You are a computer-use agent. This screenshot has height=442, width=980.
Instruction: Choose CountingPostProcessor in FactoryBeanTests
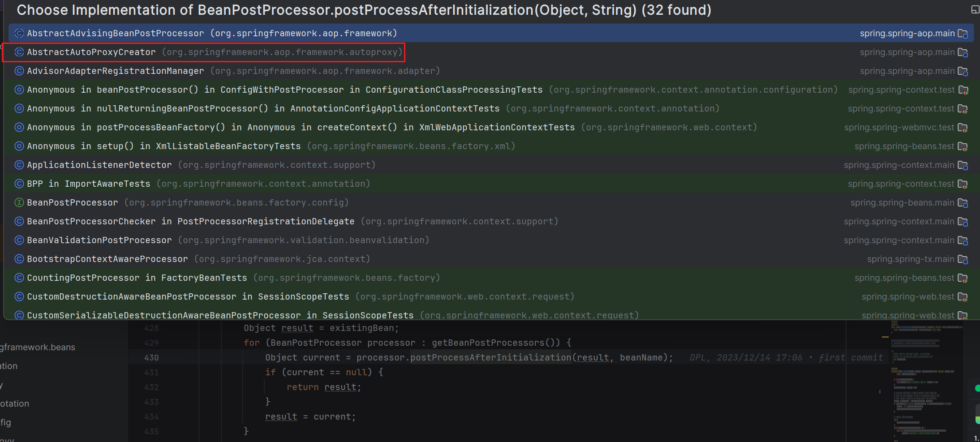coord(491,278)
